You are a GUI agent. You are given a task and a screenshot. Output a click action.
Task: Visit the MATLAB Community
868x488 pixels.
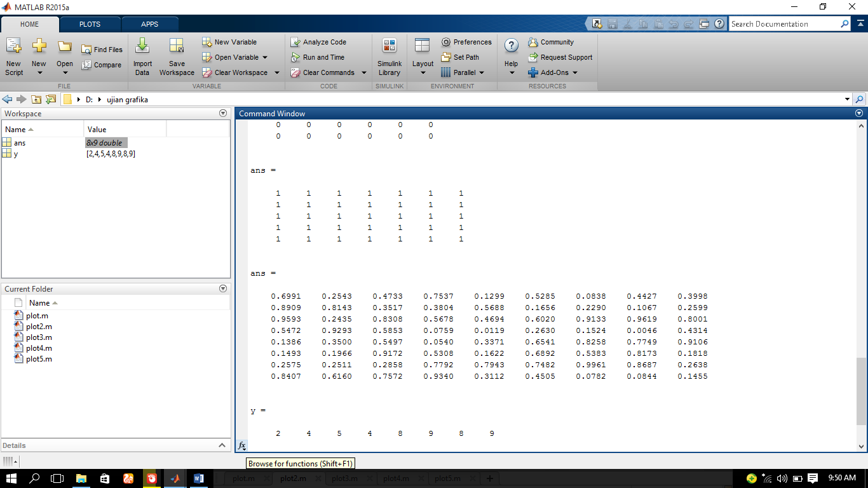(x=551, y=42)
